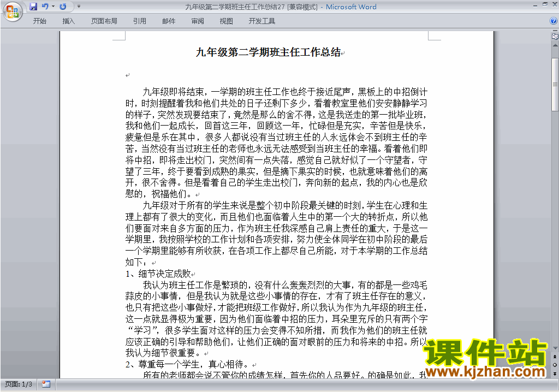Image resolution: width=559 pixels, height=392 pixels.
Task: Open the 插入 ribbon tab
Action: click(68, 21)
